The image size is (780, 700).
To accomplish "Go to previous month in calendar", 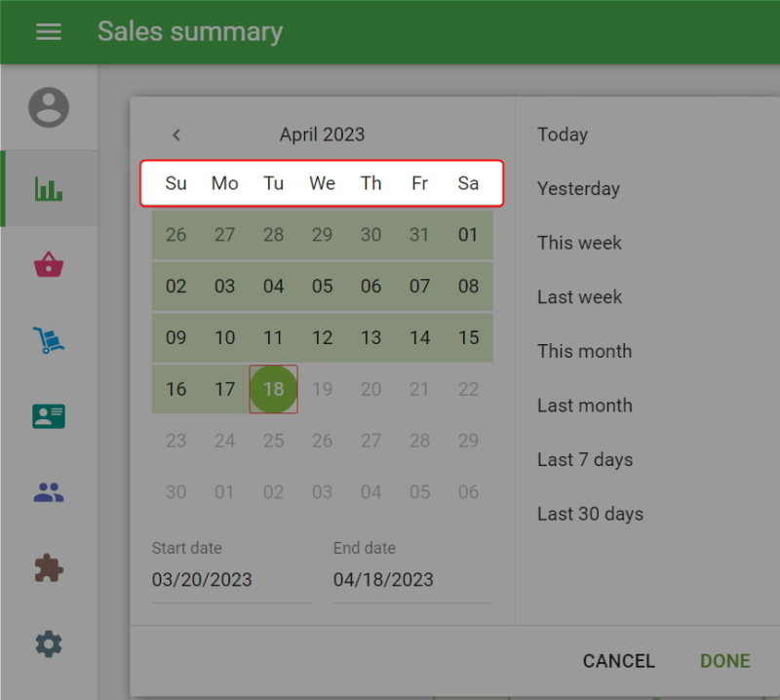I will click(x=176, y=136).
